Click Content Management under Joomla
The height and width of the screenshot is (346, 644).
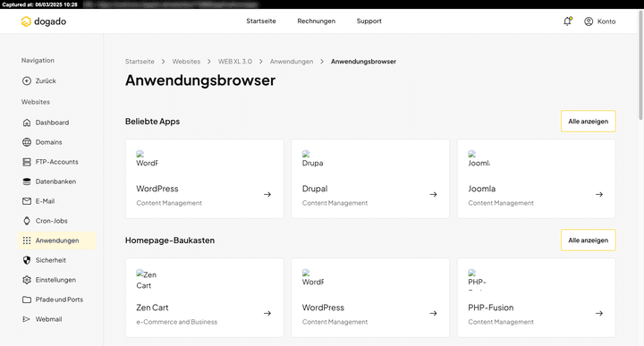(501, 203)
